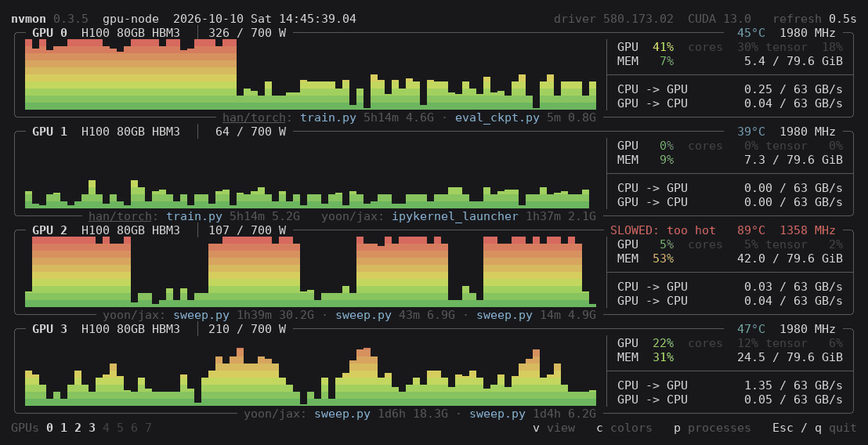868x445 pixels.
Task: Click GPU 2's 5% utilization value
Action: (667, 244)
